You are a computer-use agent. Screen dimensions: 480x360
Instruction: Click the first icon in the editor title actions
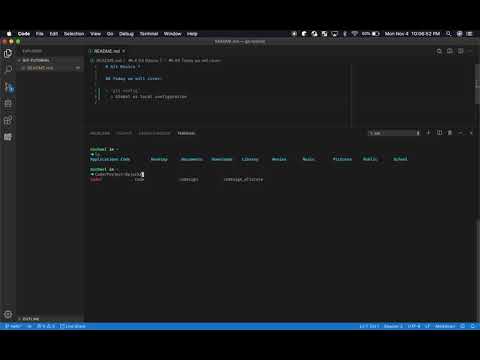click(x=439, y=51)
